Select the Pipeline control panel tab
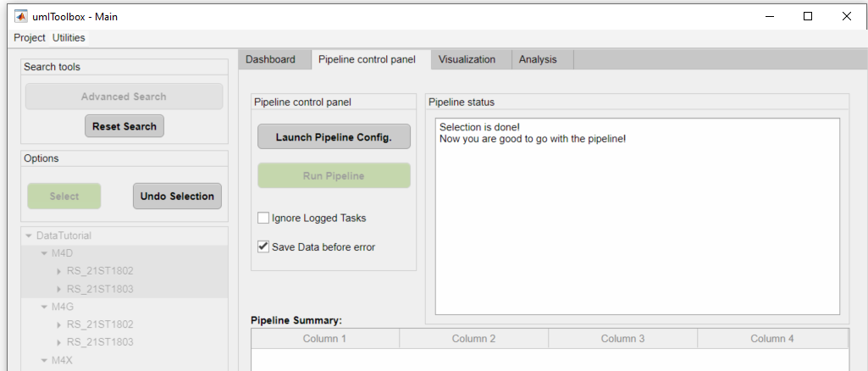This screenshot has width=868, height=371. pos(367,59)
